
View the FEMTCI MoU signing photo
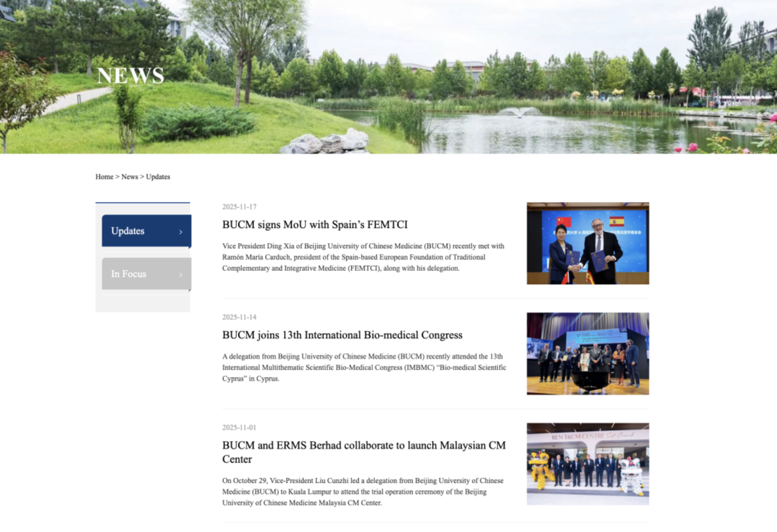[x=588, y=243]
